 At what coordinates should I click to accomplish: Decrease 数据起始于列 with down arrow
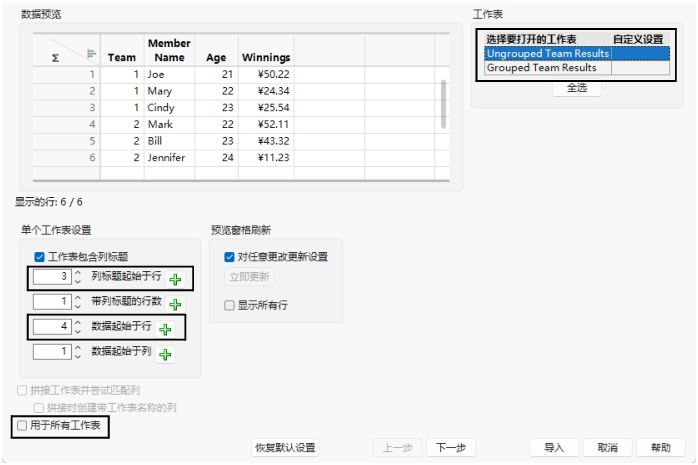tap(78, 356)
